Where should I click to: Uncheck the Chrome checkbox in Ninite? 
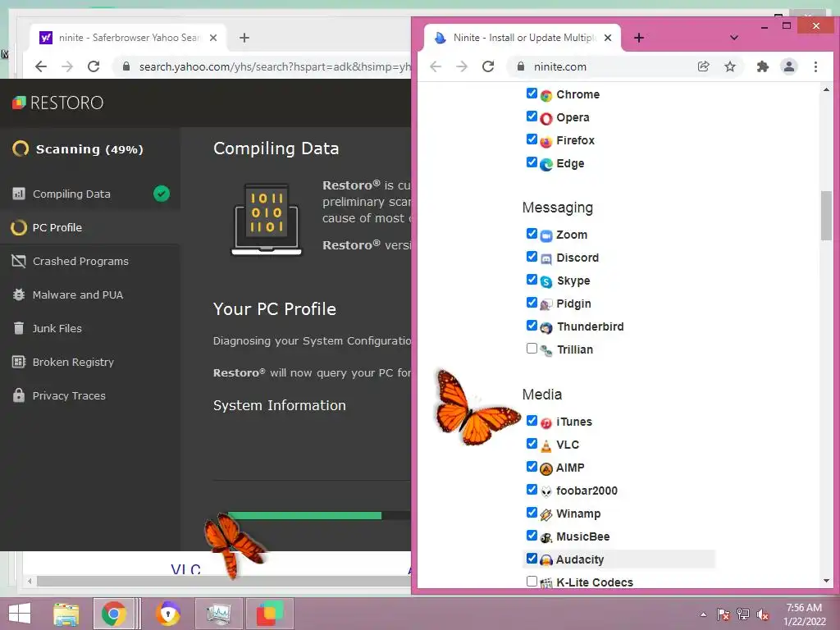coord(532,94)
